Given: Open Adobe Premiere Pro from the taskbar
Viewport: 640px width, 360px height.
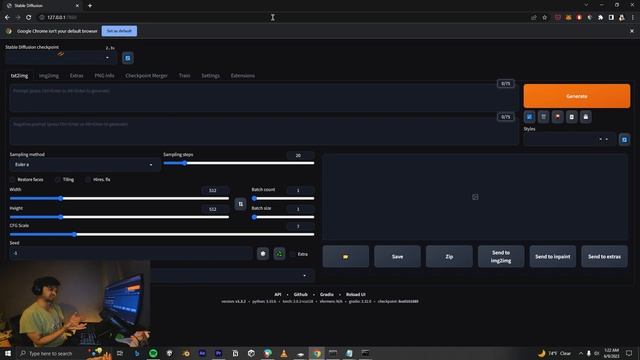Looking at the screenshot, I should point(218,353).
